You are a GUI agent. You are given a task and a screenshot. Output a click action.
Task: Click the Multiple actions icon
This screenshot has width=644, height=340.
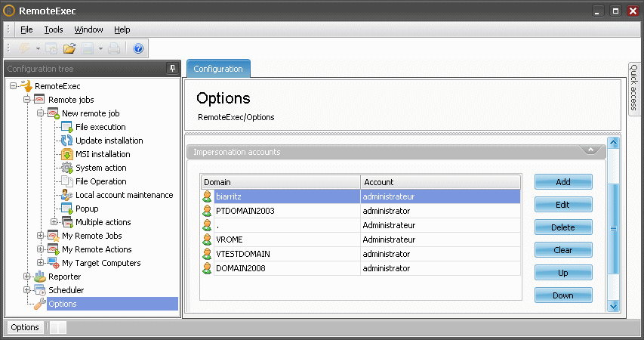67,222
